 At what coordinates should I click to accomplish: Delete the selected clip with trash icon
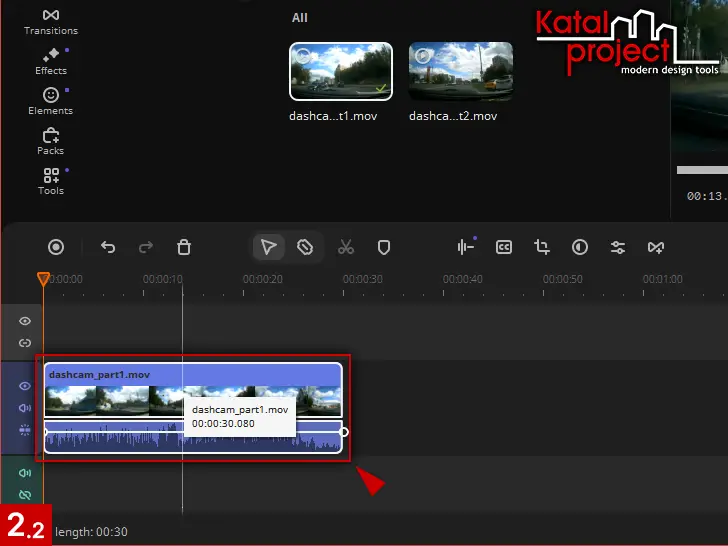pos(184,247)
